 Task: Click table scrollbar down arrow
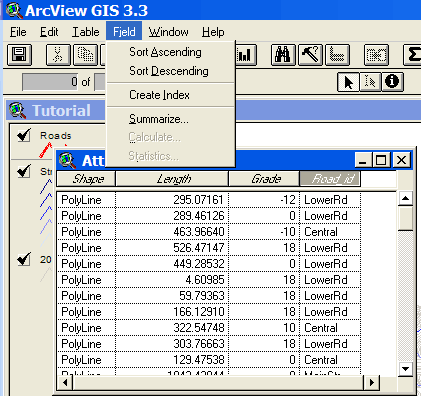pyautogui.click(x=406, y=369)
